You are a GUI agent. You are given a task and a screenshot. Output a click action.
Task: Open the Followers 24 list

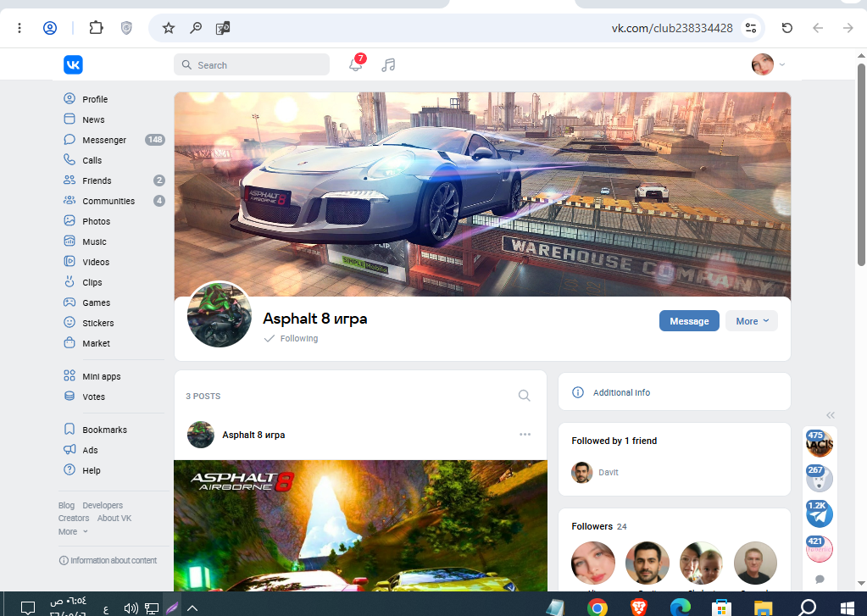pyautogui.click(x=599, y=526)
